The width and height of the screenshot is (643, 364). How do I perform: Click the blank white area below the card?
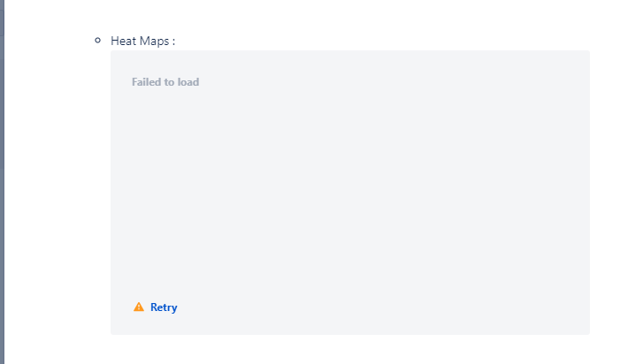350,349
